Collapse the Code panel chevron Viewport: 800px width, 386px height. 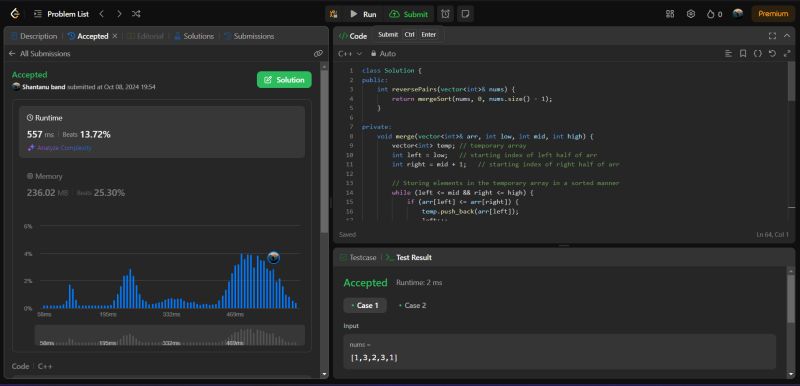tap(787, 36)
